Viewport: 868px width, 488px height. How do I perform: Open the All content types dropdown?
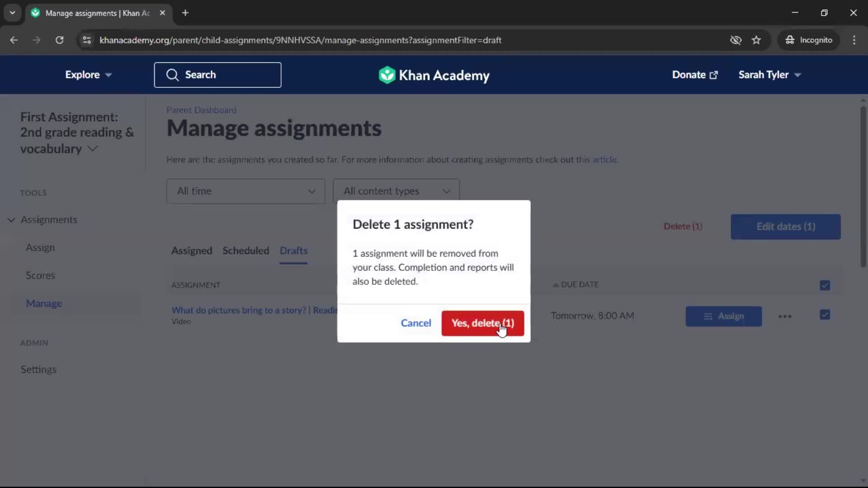point(396,191)
